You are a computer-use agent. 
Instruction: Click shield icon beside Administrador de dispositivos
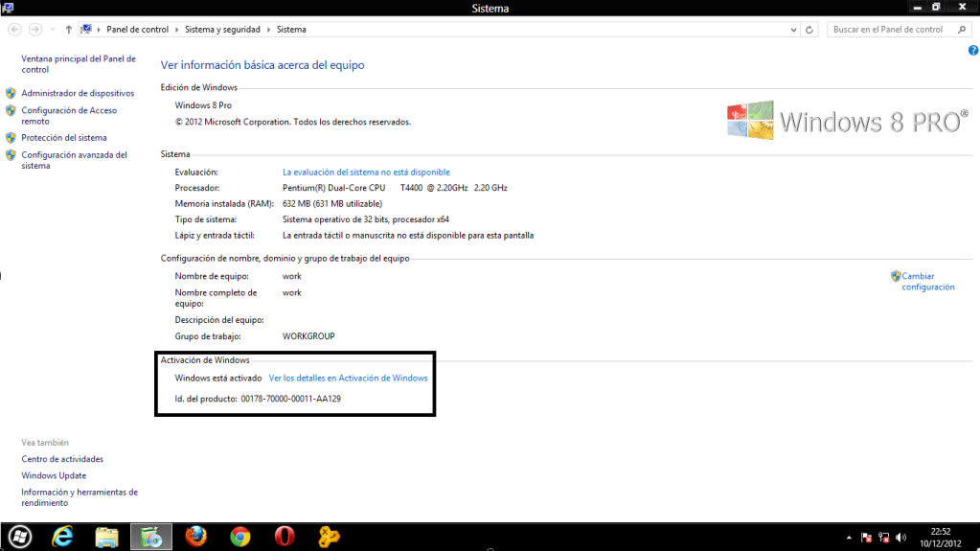(x=11, y=93)
